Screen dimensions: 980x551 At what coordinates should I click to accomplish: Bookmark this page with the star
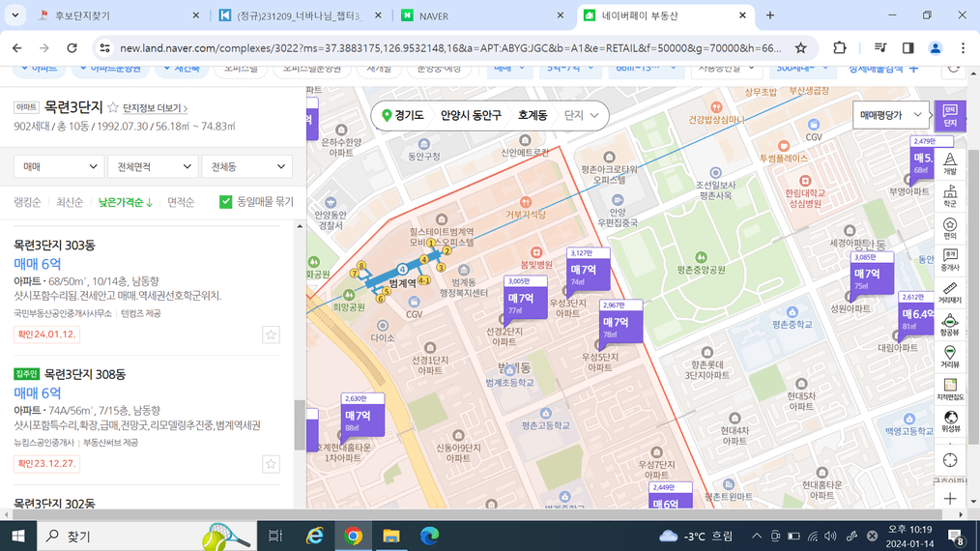point(800,48)
